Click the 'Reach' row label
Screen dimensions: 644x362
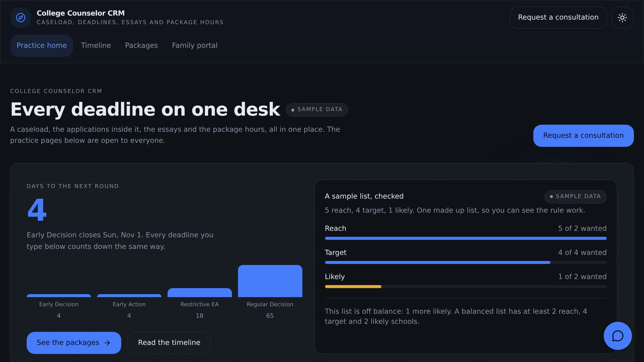[x=336, y=228]
